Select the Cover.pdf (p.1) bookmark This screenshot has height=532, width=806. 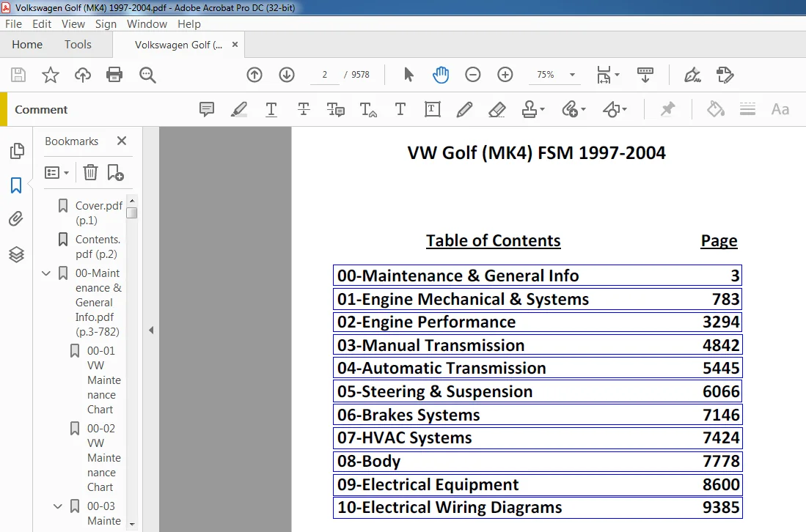coord(99,213)
